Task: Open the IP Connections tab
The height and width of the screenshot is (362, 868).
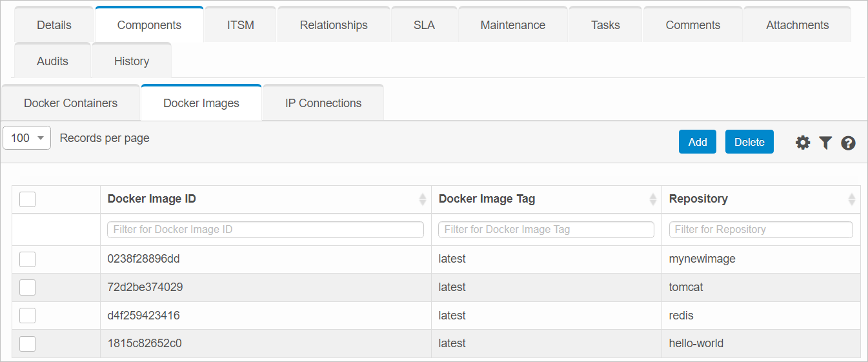Action: tap(323, 103)
